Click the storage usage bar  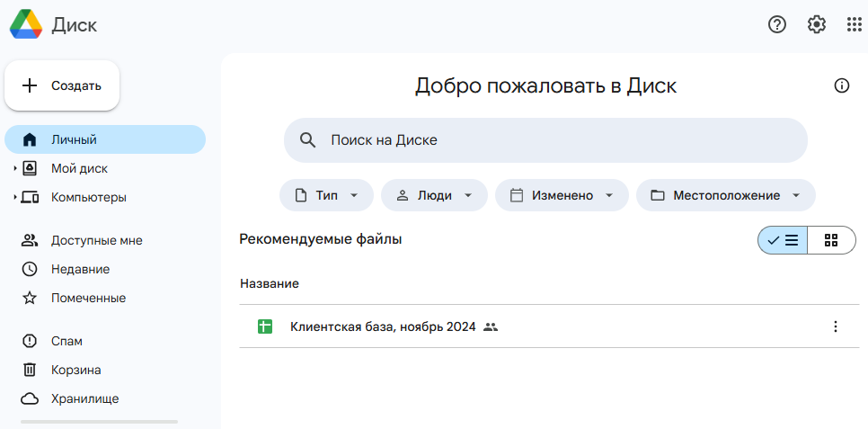(99, 422)
